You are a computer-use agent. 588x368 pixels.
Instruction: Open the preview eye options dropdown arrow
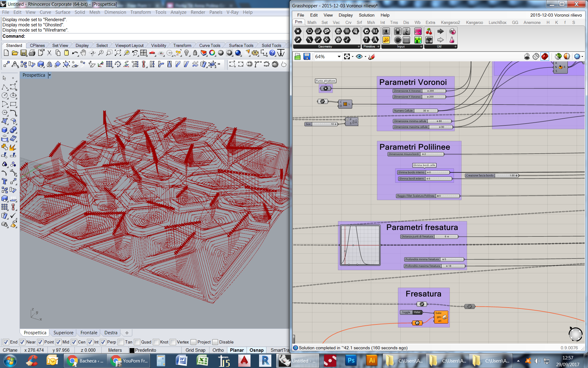coord(365,57)
